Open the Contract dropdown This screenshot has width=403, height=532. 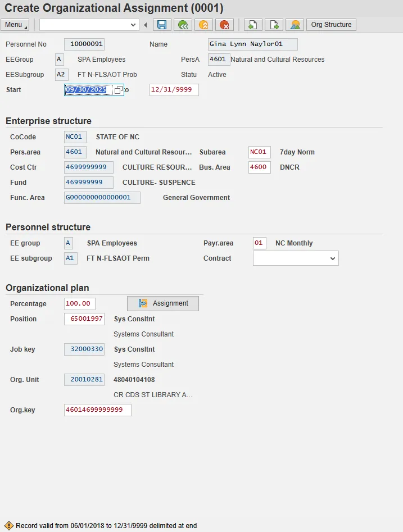tap(333, 258)
